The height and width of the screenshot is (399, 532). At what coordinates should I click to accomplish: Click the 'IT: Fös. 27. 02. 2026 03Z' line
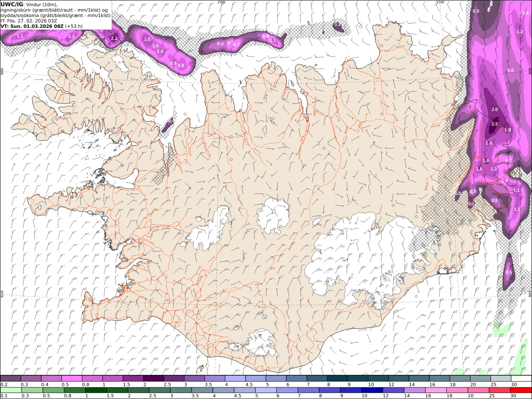pos(29,20)
